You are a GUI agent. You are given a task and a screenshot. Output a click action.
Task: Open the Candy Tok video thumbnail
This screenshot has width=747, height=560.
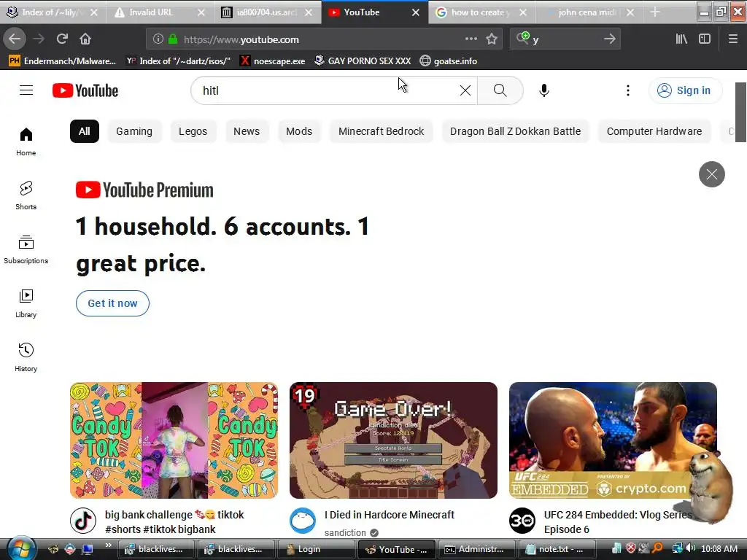[x=174, y=440]
